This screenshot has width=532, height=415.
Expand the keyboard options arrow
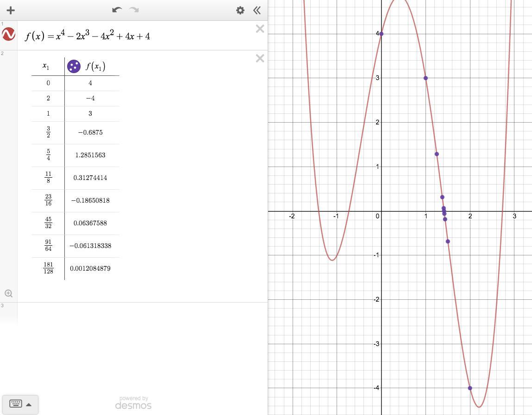[x=29, y=404]
